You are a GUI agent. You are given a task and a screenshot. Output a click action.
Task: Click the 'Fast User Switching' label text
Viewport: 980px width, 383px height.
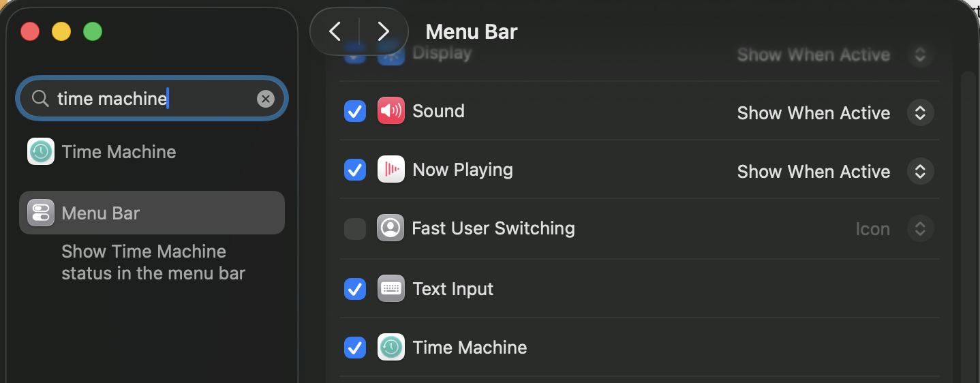(493, 228)
